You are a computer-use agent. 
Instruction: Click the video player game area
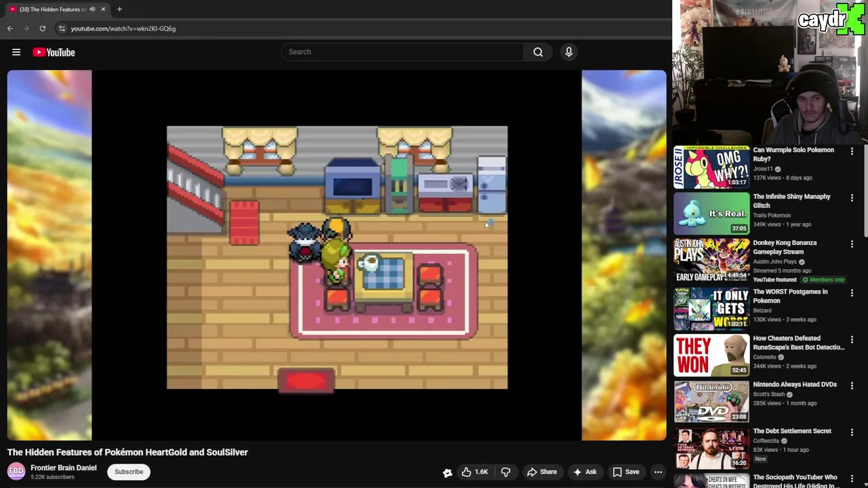[x=337, y=257]
